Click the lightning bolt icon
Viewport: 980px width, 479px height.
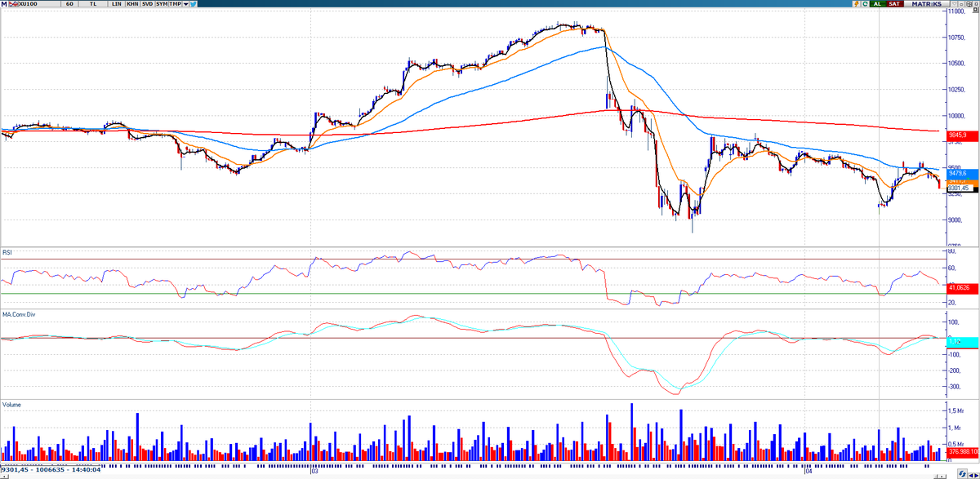coord(856,4)
